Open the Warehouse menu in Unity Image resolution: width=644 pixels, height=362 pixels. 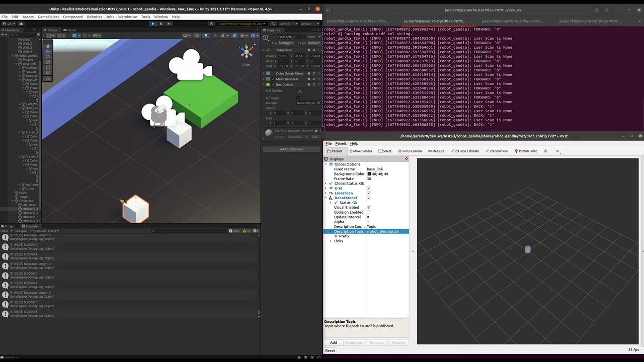127,17
